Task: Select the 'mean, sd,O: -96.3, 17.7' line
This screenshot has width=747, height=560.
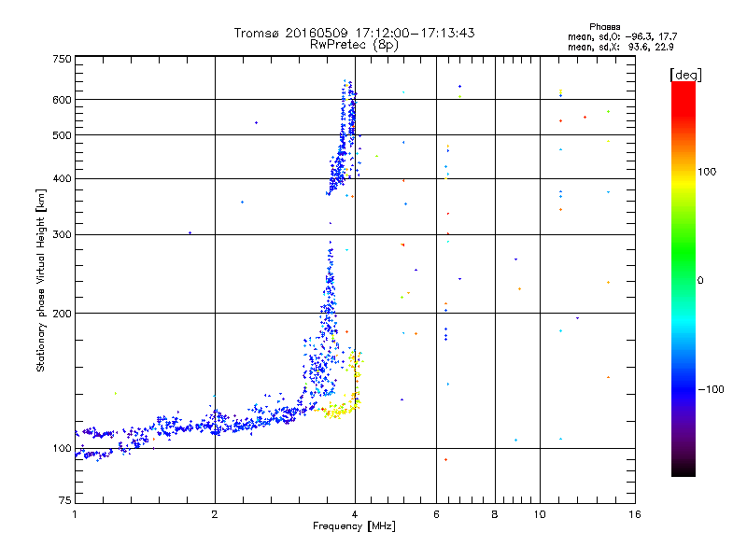Action: click(622, 36)
